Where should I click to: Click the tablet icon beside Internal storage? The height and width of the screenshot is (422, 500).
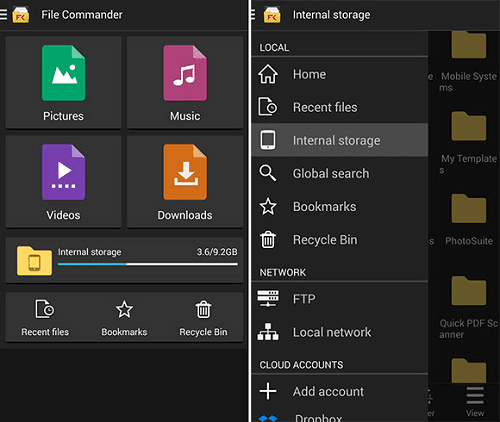click(x=268, y=140)
